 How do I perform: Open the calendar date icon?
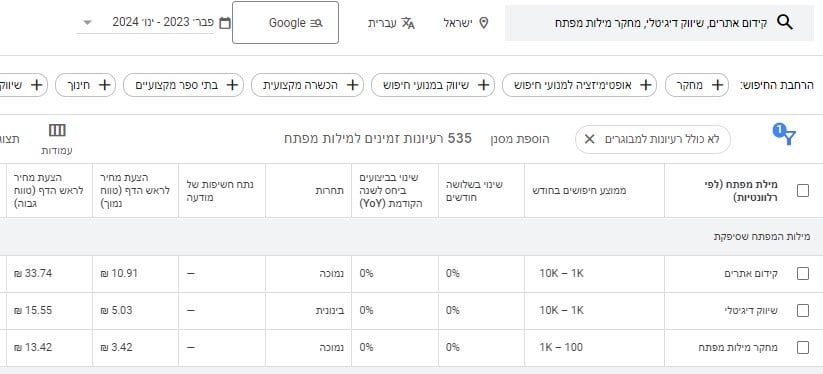point(225,23)
